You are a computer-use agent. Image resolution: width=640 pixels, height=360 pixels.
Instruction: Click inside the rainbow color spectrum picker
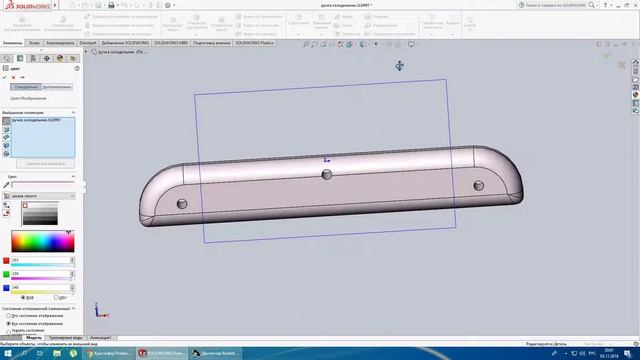pos(43,241)
